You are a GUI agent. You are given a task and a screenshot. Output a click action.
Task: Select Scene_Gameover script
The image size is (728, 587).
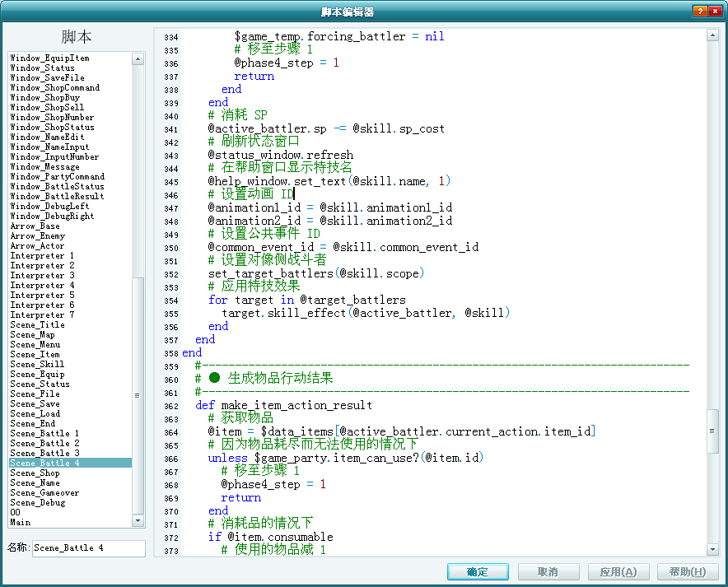click(44, 492)
